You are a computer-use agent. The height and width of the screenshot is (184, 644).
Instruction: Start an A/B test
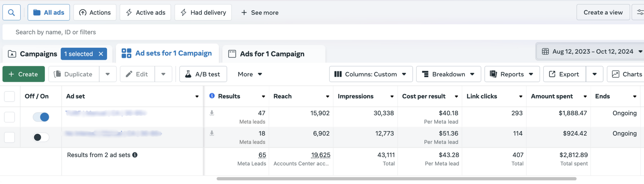click(x=203, y=74)
